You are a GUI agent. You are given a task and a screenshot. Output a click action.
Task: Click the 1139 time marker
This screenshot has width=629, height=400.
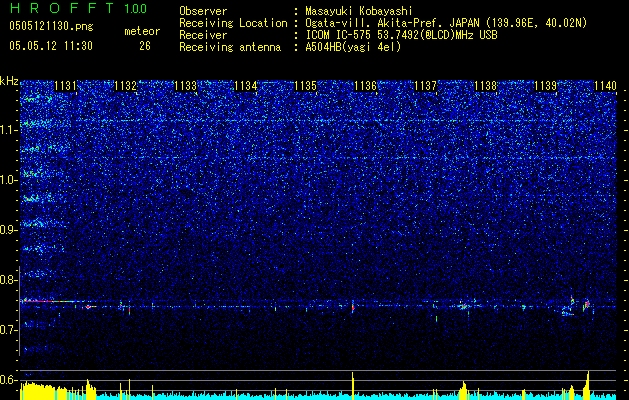(x=546, y=85)
